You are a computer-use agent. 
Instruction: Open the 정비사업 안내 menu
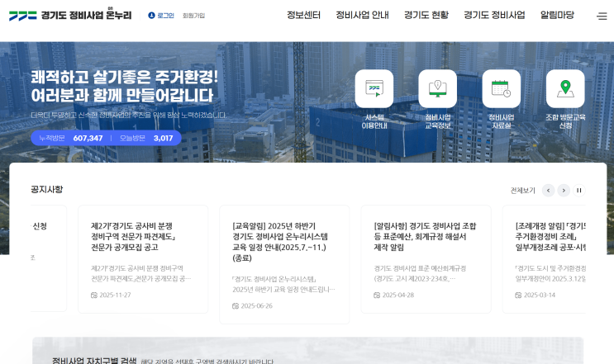tap(362, 15)
